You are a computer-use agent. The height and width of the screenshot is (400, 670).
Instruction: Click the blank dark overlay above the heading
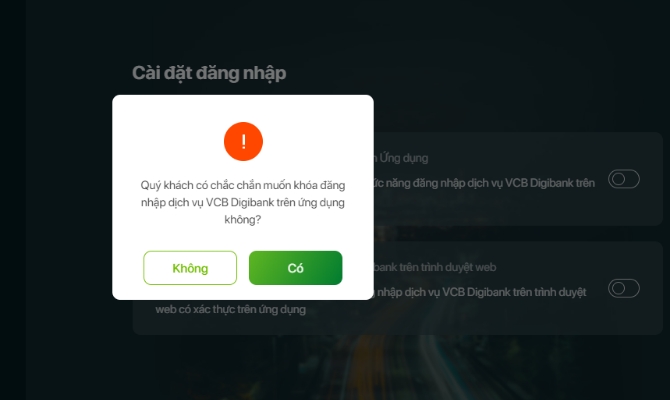(x=342, y=30)
